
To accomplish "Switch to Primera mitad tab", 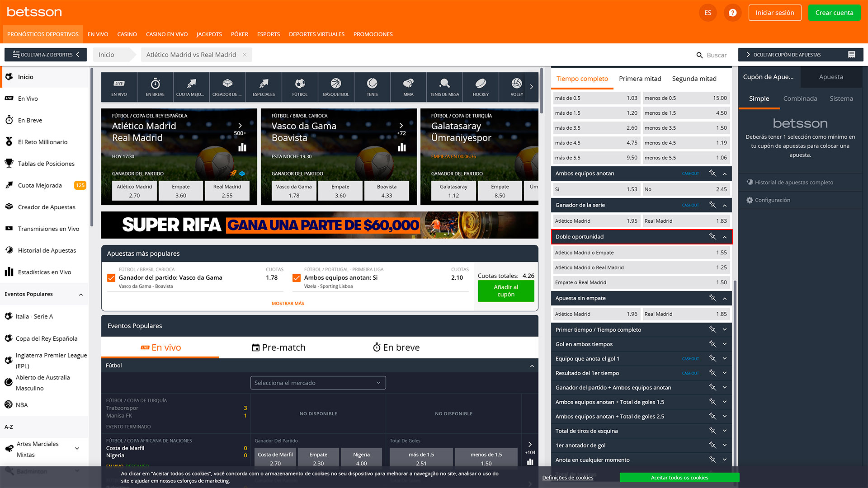I will coord(640,79).
